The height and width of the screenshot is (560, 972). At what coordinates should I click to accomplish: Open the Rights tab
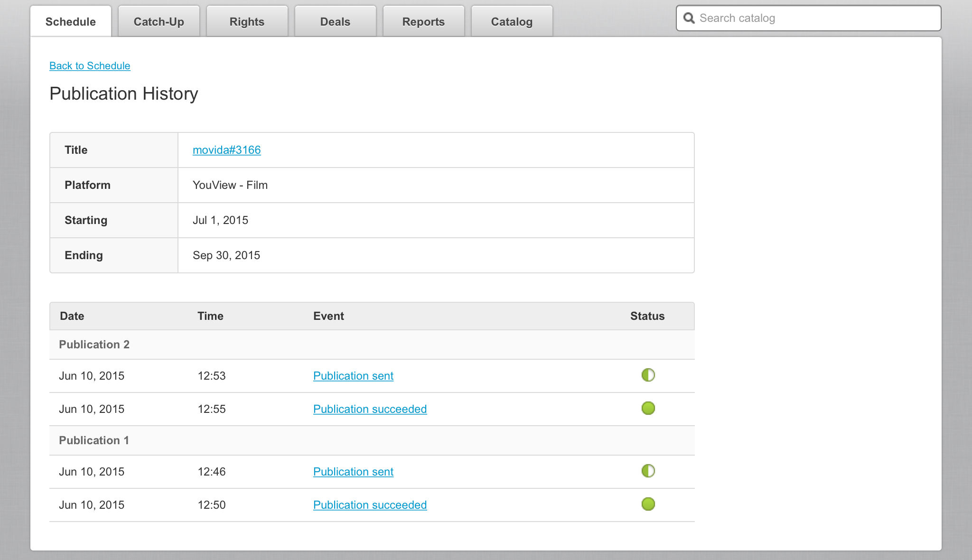247,22
